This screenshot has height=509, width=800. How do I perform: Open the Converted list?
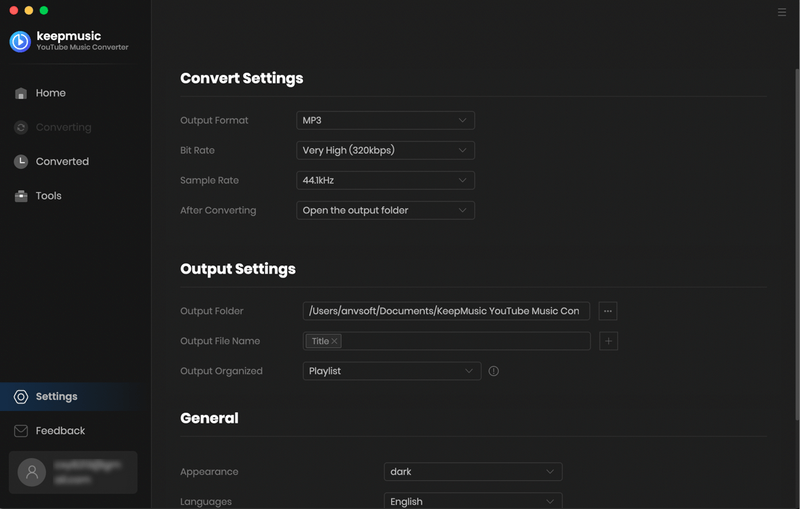[62, 162]
